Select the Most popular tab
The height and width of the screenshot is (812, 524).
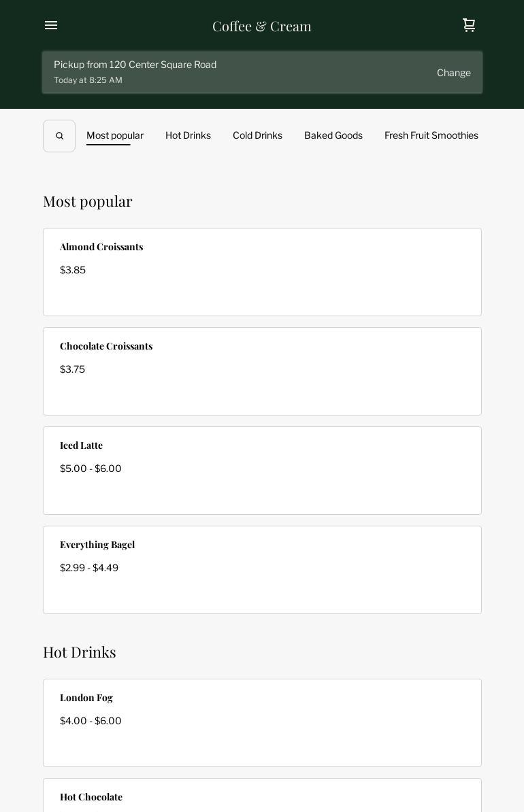115,135
